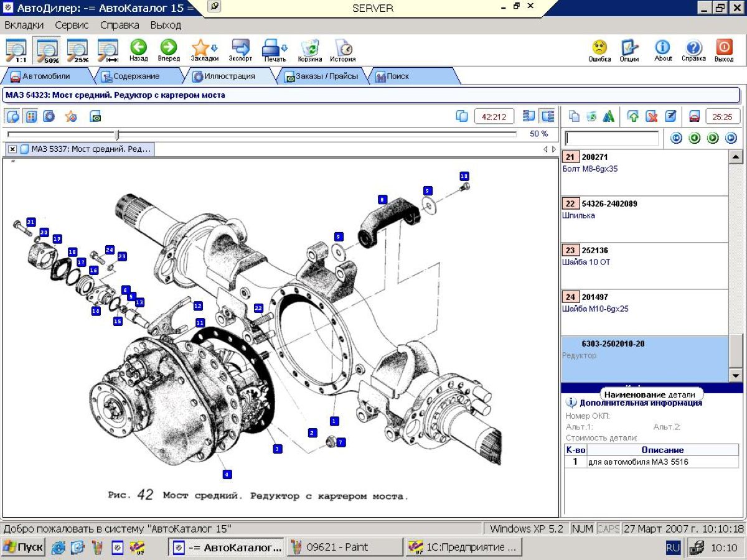This screenshot has height=560, width=747.
Task: Open the Справка menu in menu bar
Action: tap(120, 25)
